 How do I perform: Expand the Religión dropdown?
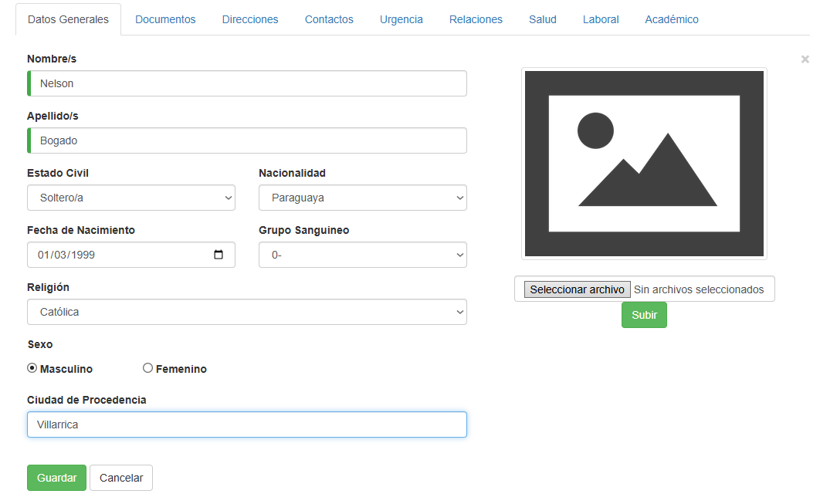coord(246,312)
